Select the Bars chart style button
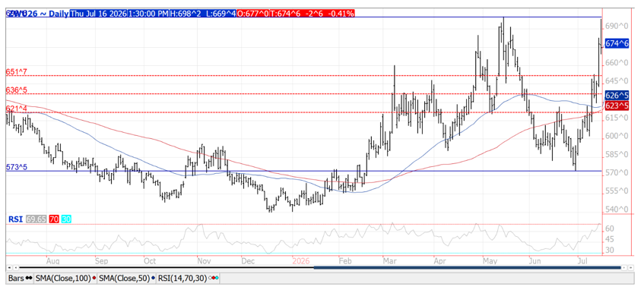 click(20, 278)
